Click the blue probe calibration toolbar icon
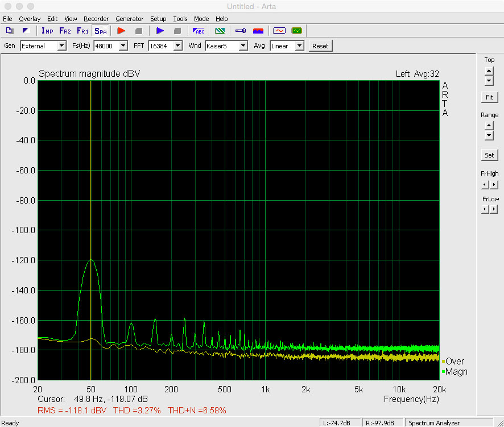 (x=241, y=31)
